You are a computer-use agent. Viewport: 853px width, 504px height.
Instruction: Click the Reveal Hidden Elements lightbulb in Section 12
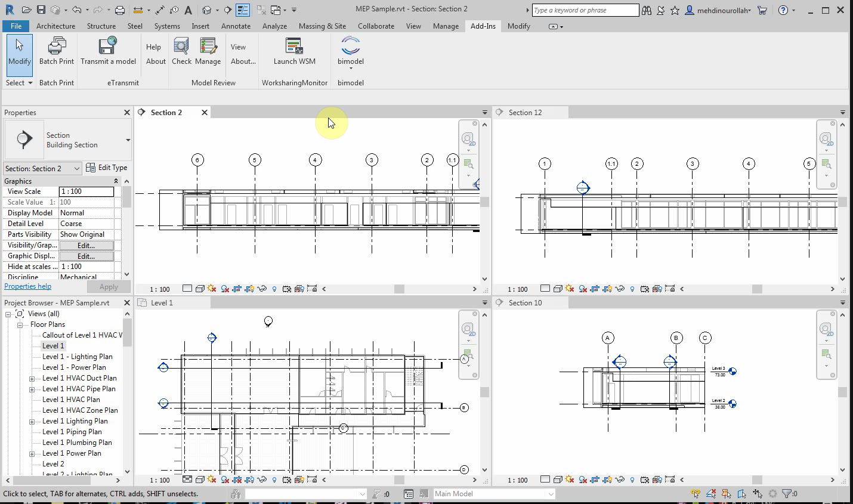pos(632,289)
